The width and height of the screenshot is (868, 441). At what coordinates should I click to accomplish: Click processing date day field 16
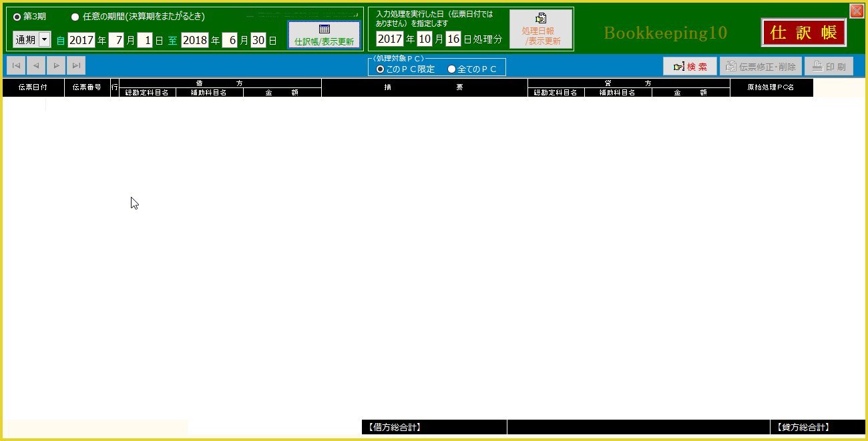[x=453, y=39]
